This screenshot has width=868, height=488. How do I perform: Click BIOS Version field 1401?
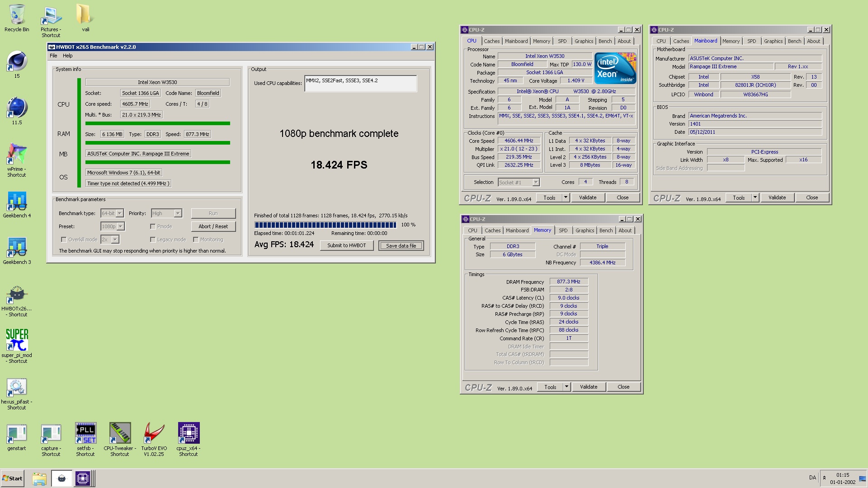(x=755, y=124)
